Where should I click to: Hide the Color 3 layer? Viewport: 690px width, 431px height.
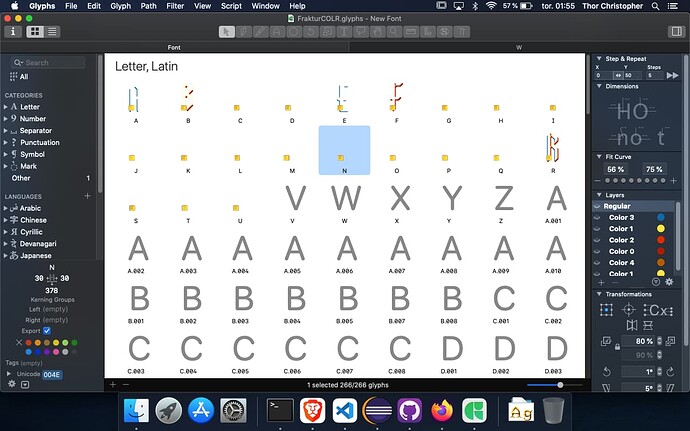point(597,217)
